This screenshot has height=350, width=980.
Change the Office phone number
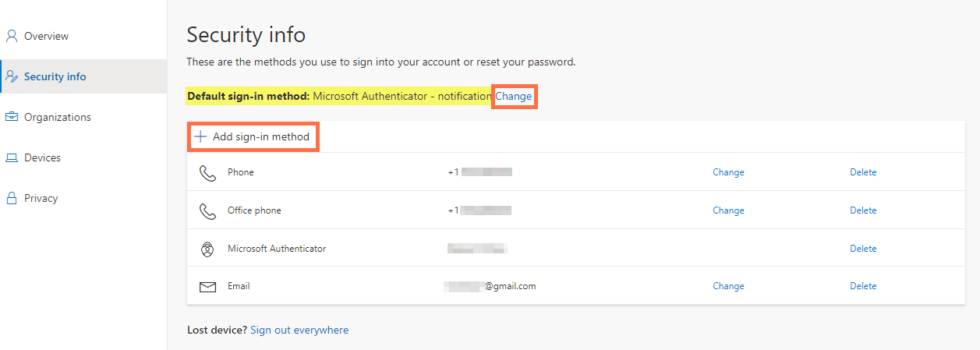click(x=728, y=210)
